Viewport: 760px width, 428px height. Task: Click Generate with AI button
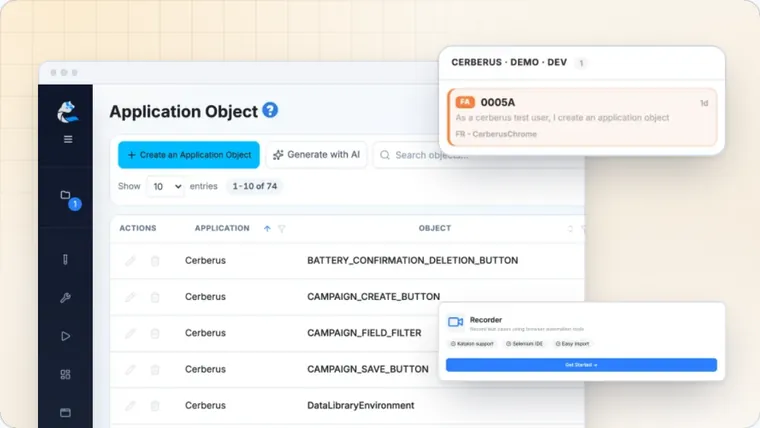click(x=317, y=155)
